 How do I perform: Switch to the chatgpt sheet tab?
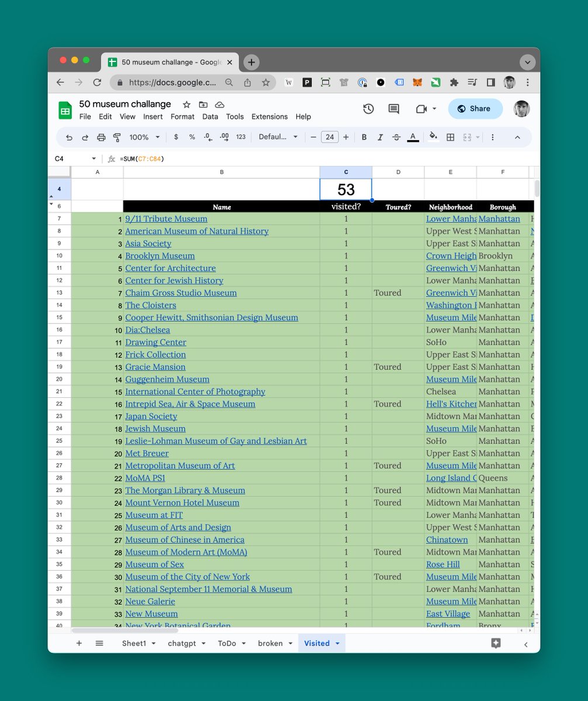click(181, 643)
